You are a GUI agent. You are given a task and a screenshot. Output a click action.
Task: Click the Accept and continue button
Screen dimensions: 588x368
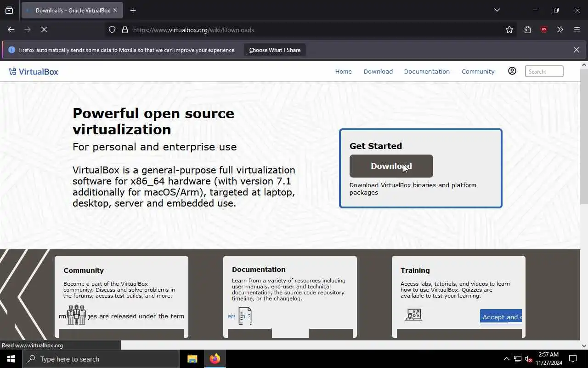coord(501,316)
